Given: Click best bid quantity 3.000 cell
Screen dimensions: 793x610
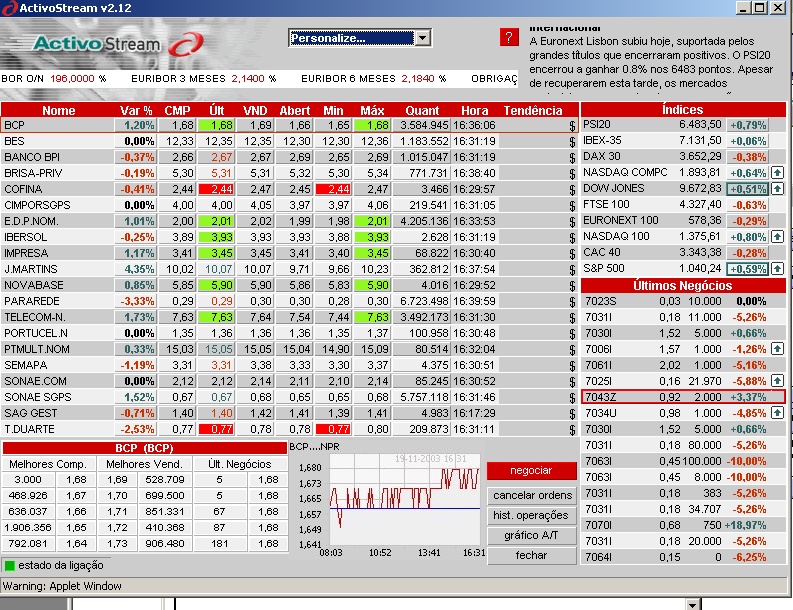Looking at the screenshot, I should pos(28,480).
